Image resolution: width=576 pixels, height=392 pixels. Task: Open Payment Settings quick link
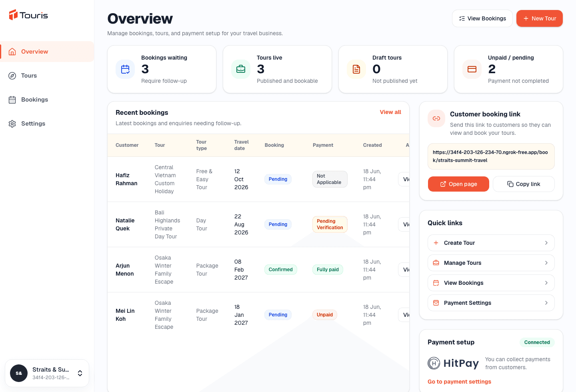[491, 303]
